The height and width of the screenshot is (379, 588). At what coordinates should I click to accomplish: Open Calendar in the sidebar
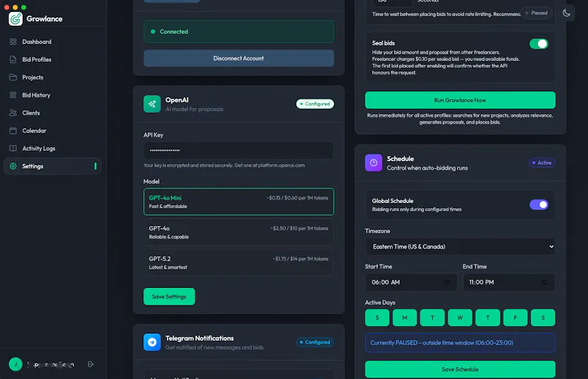click(x=52, y=131)
